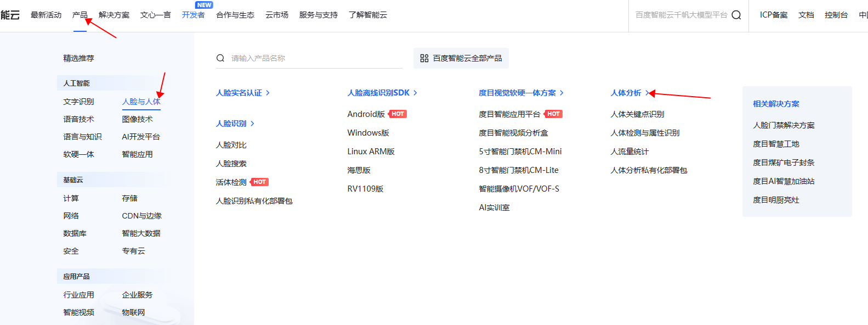
Task: Go to ICP备案 link
Action: click(x=774, y=15)
